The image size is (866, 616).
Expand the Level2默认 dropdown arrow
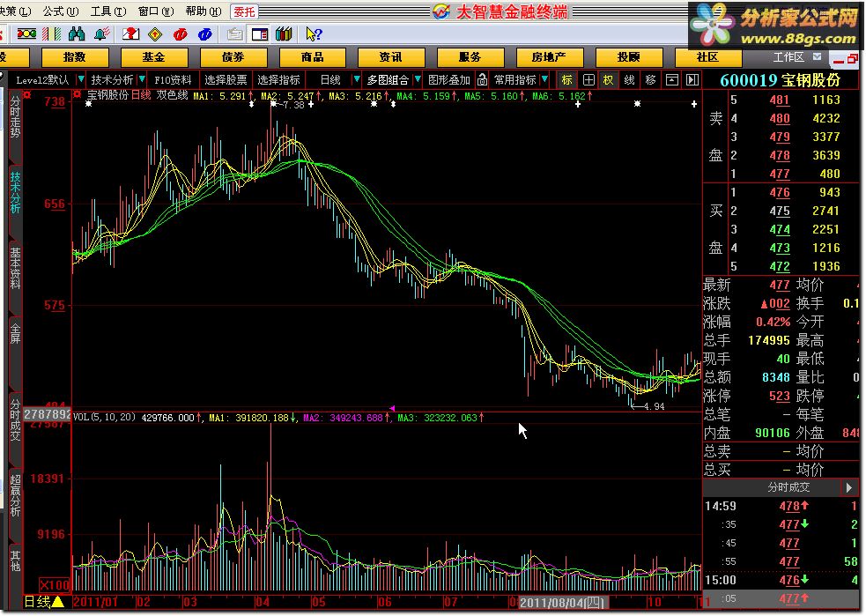coord(81,79)
